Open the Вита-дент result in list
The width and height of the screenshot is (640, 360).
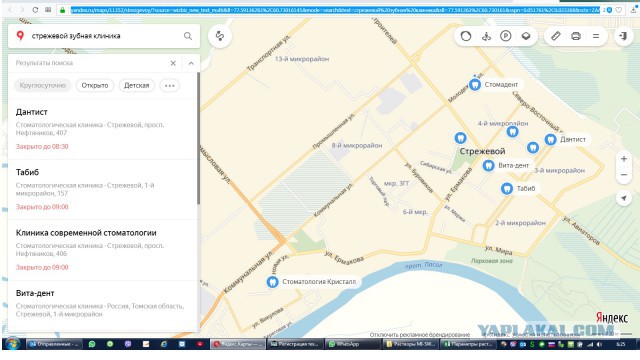[x=102, y=305]
